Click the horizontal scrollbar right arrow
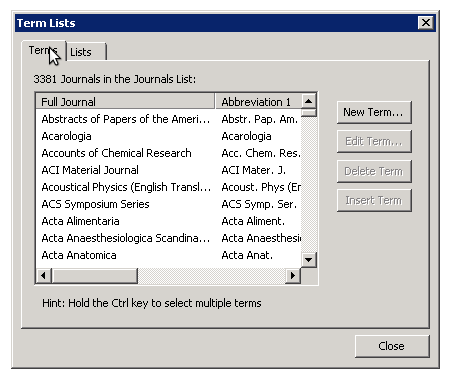Image resolution: width=451 pixels, height=384 pixels. 293,276
